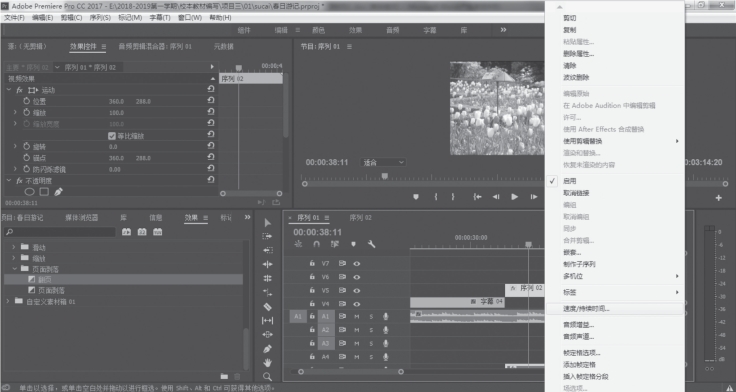Viewport: 736px width, 392px height.
Task: Expand the 自定义素材箱 01 folder
Action: pyautogui.click(x=8, y=301)
